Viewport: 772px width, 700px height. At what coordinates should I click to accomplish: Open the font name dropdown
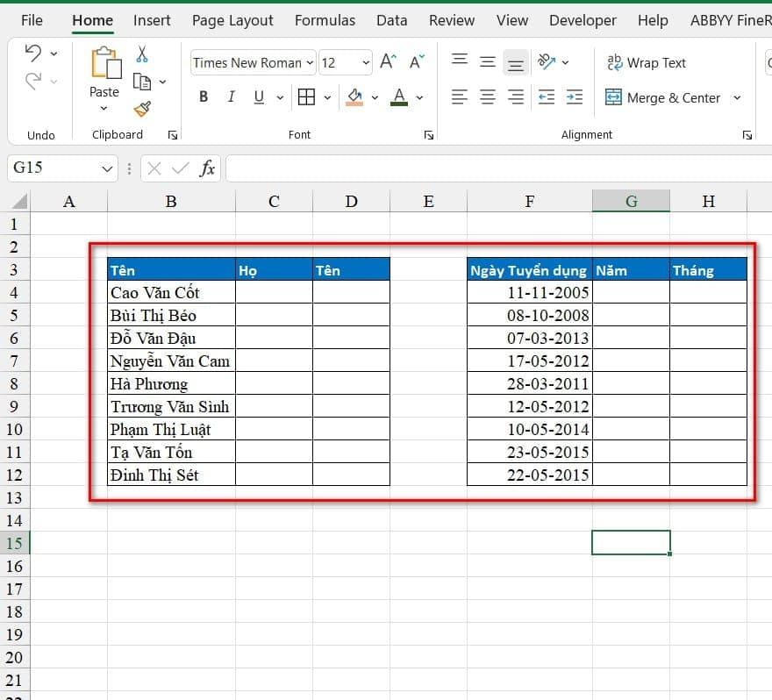(x=309, y=63)
